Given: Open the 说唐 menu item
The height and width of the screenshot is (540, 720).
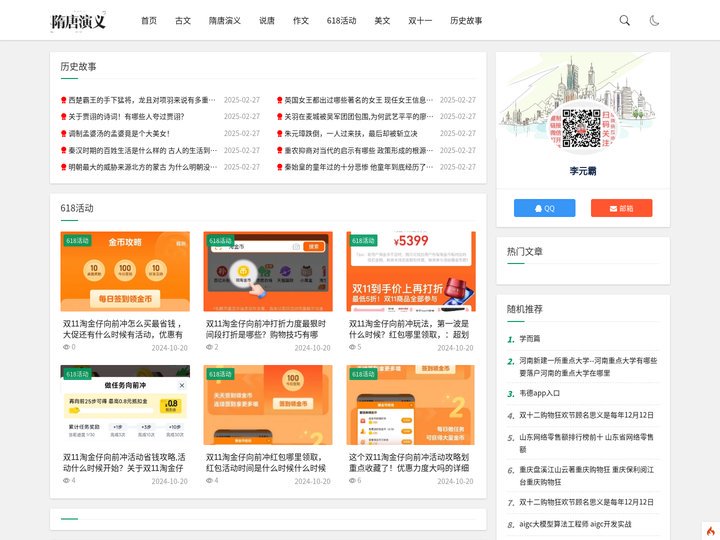Looking at the screenshot, I should (x=267, y=20).
